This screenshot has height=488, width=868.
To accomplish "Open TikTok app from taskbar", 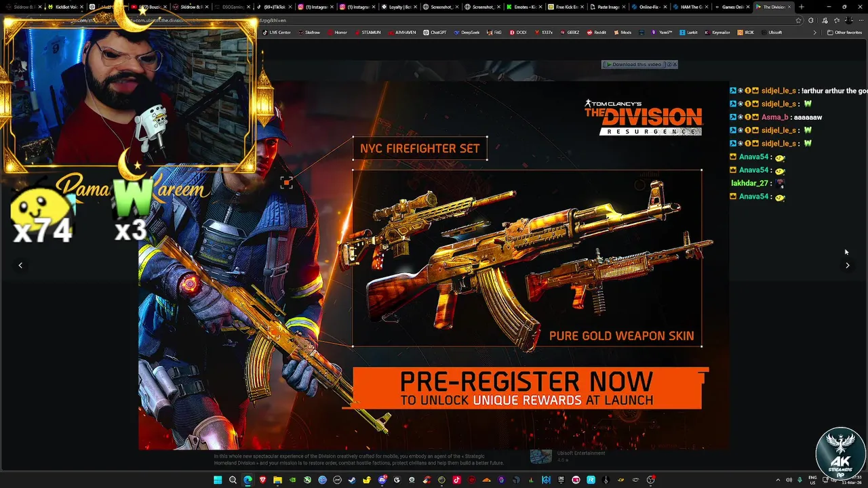I will click(456, 480).
